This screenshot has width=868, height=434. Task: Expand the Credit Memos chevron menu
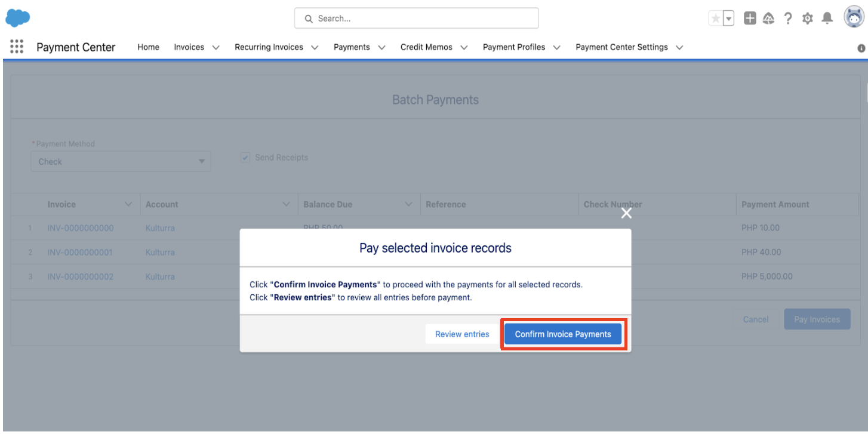coord(464,47)
